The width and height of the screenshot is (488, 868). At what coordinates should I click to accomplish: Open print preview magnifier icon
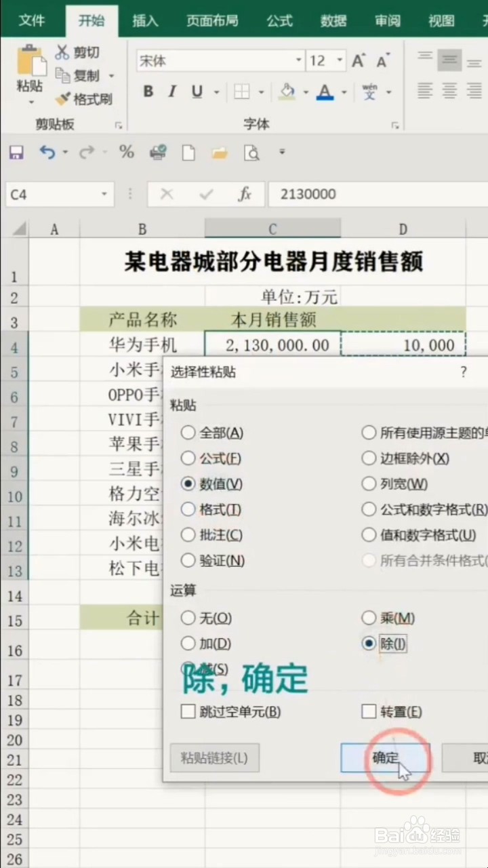251,153
